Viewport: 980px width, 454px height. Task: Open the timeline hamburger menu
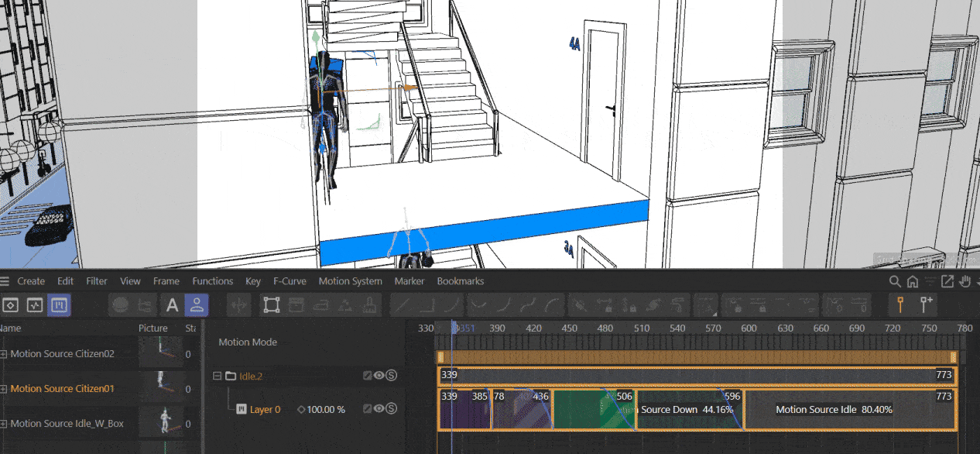(x=5, y=281)
